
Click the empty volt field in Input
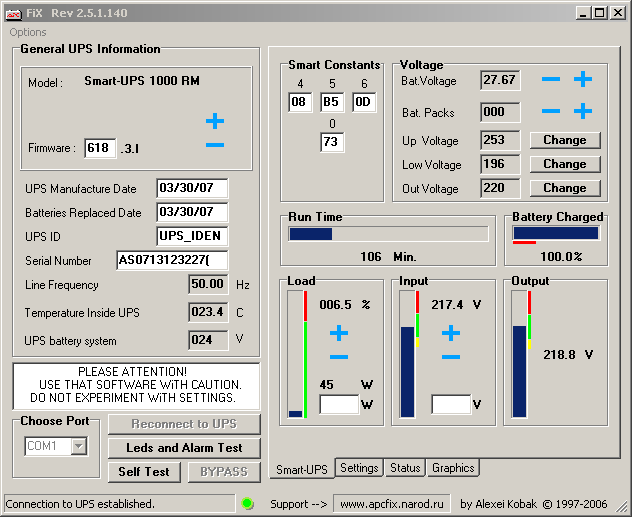point(451,404)
